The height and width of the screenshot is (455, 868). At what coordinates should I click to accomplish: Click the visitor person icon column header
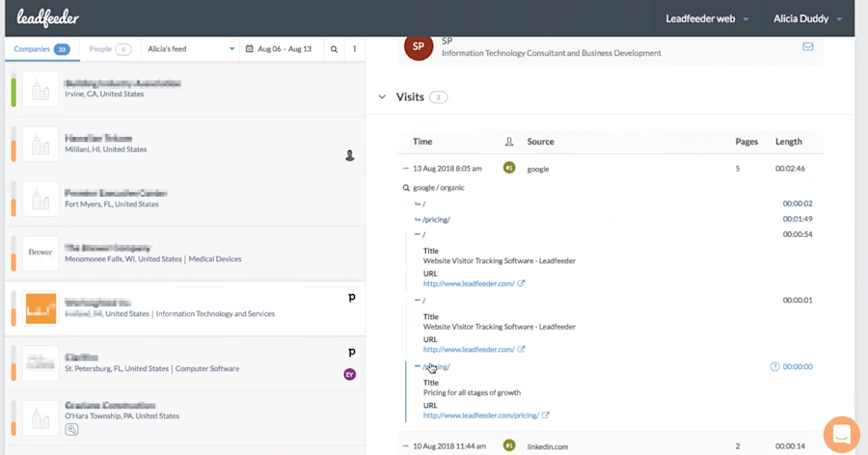[x=509, y=142]
